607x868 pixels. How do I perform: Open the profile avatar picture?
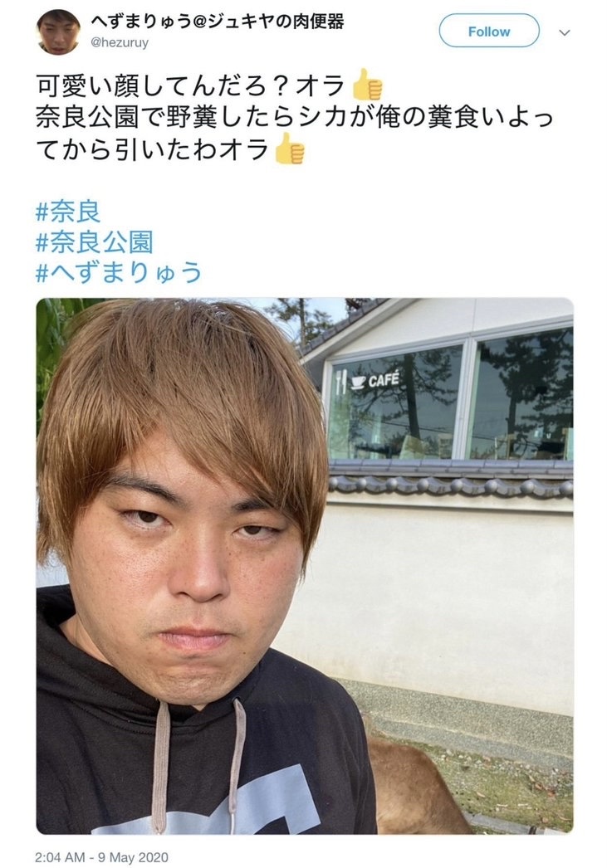point(58,31)
